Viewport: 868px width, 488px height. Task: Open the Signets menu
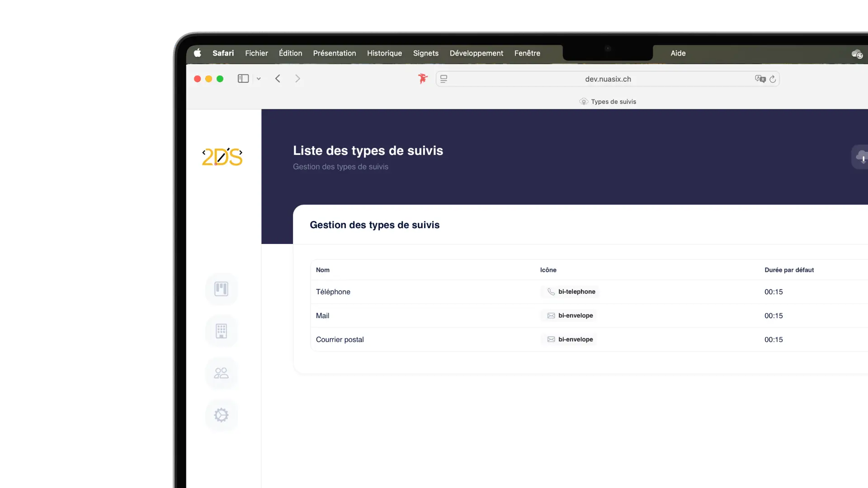click(x=426, y=53)
